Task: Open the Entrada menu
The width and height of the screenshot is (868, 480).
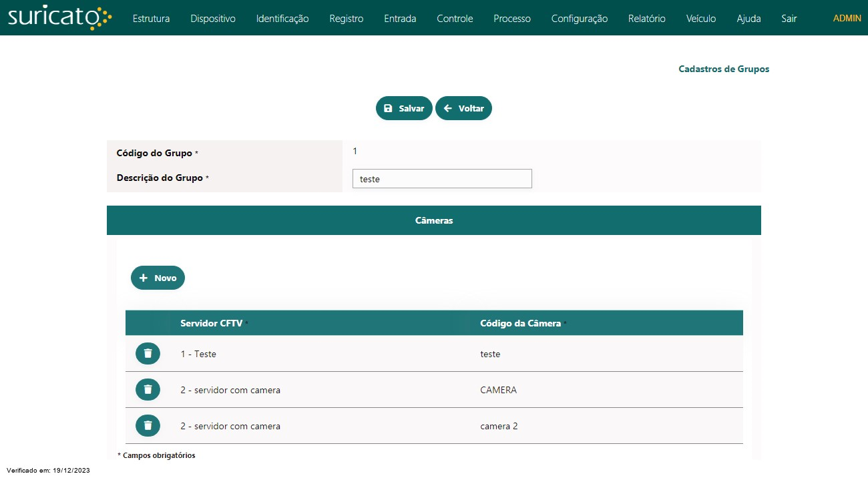Action: click(x=400, y=19)
